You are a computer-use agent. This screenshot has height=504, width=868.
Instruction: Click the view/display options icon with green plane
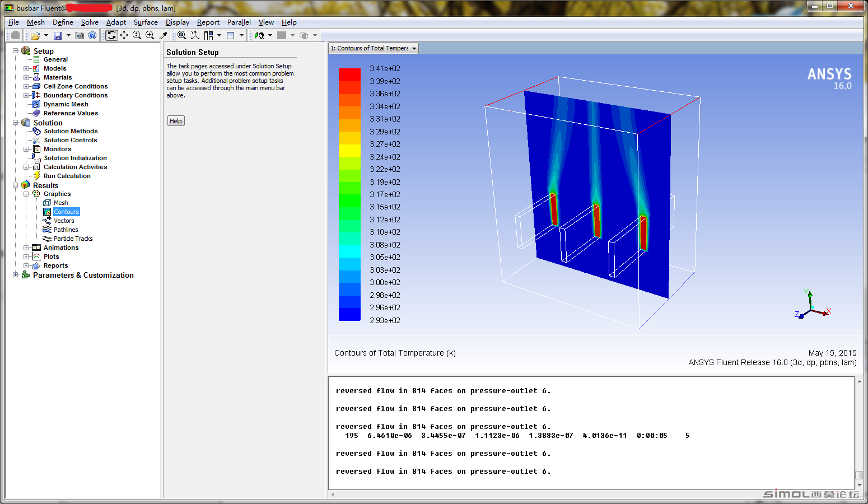click(259, 35)
